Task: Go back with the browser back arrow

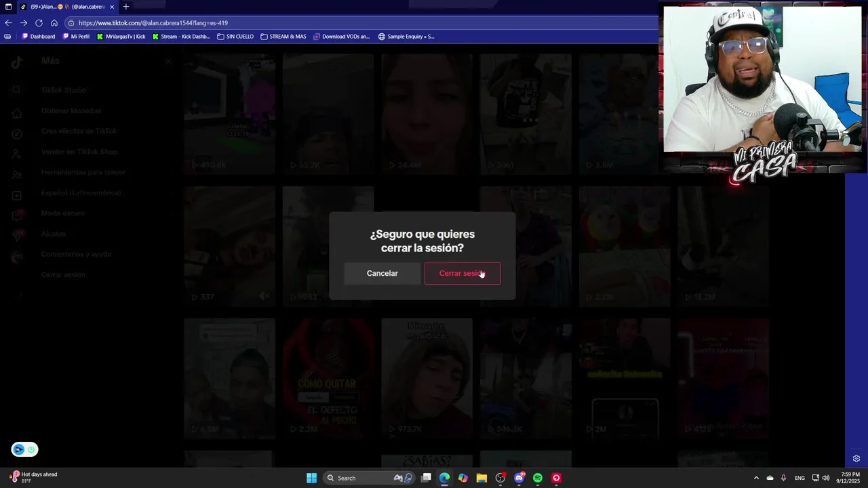Action: [x=8, y=22]
